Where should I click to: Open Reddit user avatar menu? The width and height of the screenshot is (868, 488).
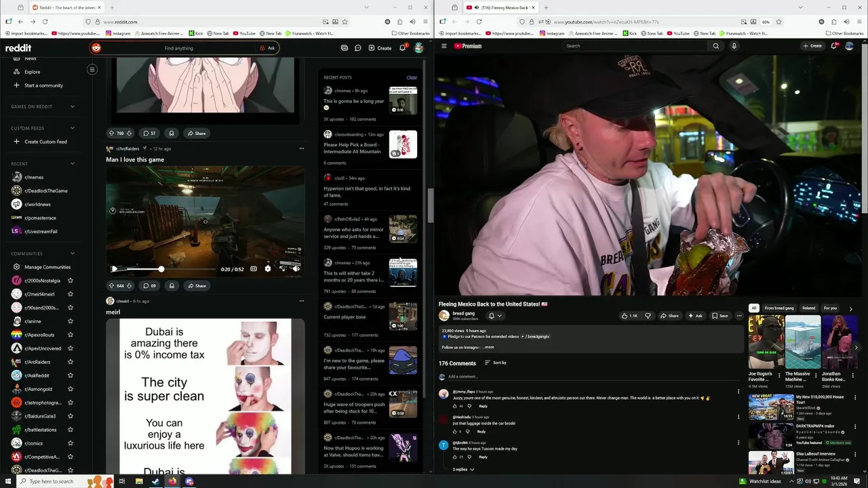coord(419,48)
